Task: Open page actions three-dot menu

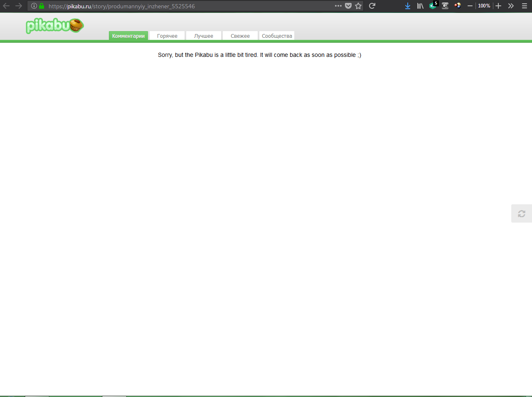Action: coord(338,6)
